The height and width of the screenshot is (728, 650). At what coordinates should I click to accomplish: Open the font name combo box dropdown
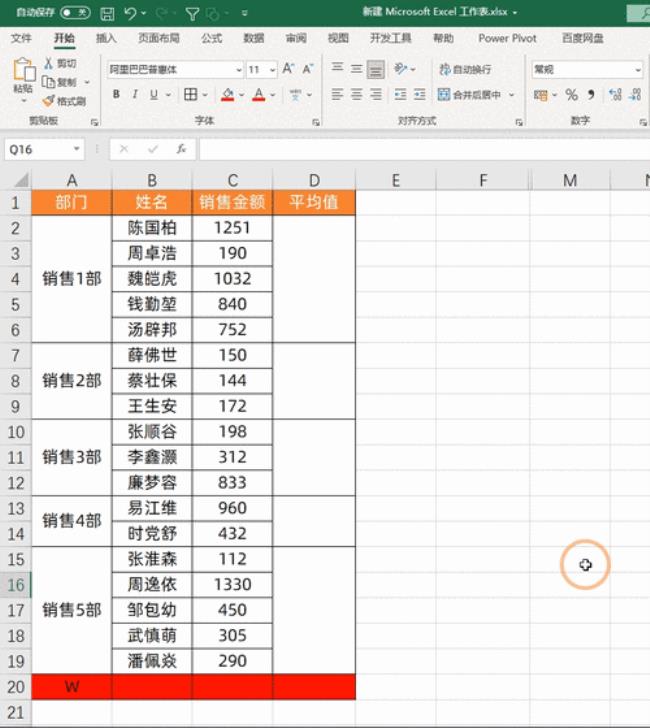point(239,70)
